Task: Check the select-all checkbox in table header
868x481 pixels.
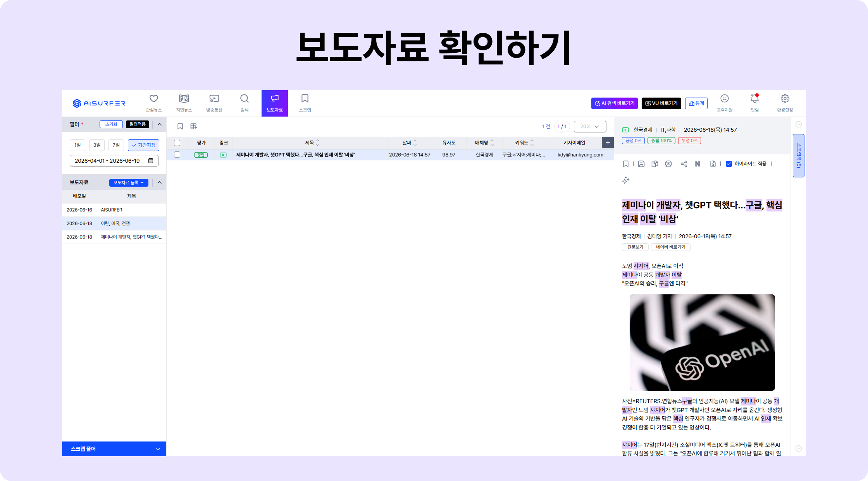Action: (x=177, y=143)
